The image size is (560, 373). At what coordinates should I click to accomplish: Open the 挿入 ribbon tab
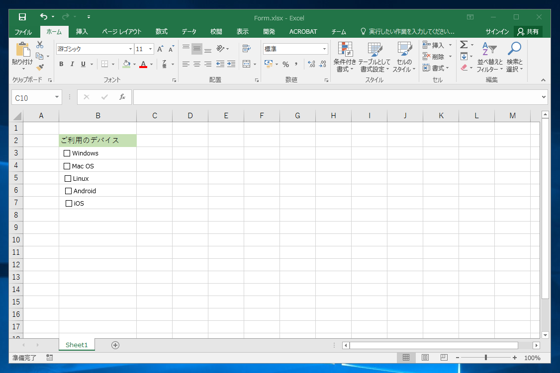[81, 31]
